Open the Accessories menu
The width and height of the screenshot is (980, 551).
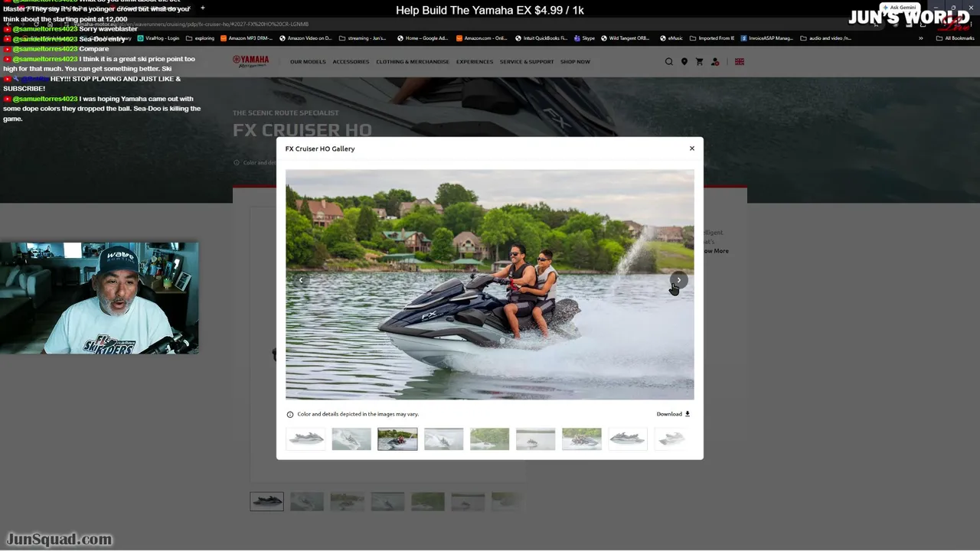(x=351, y=62)
